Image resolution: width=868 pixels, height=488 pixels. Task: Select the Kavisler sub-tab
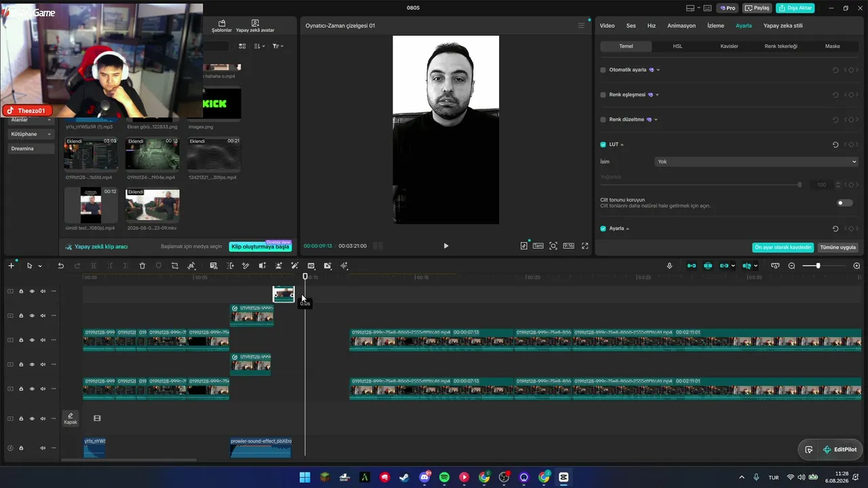pos(729,46)
